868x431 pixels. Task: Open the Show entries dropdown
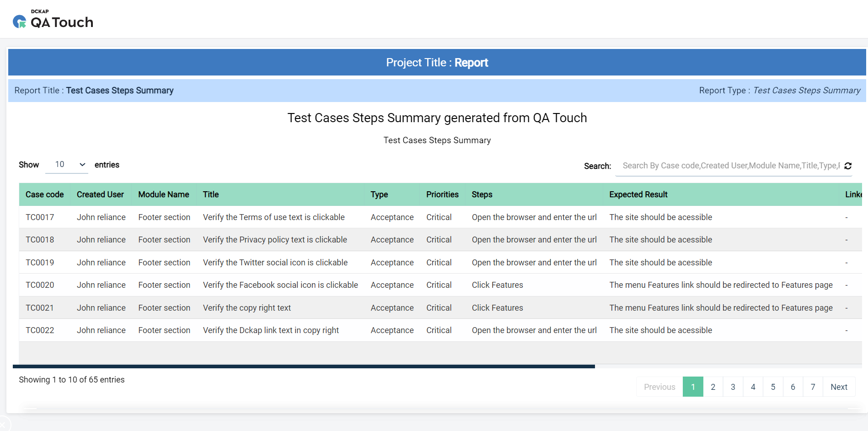click(x=67, y=165)
